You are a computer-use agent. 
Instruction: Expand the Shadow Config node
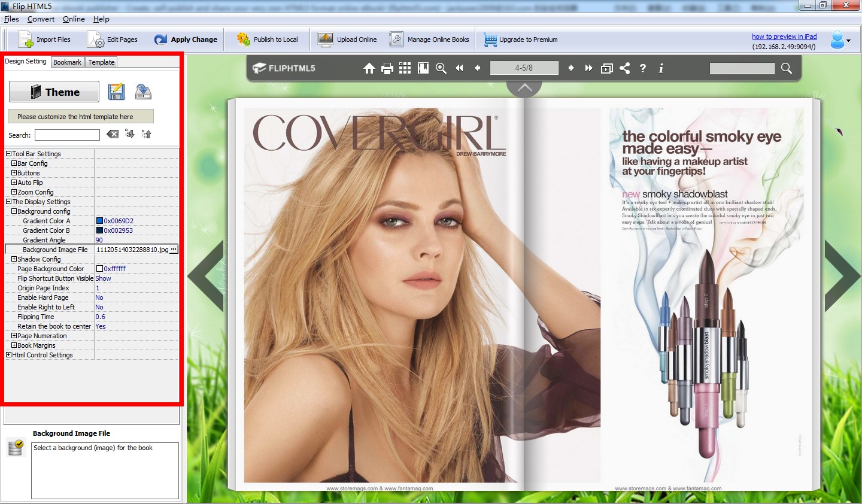click(x=14, y=259)
